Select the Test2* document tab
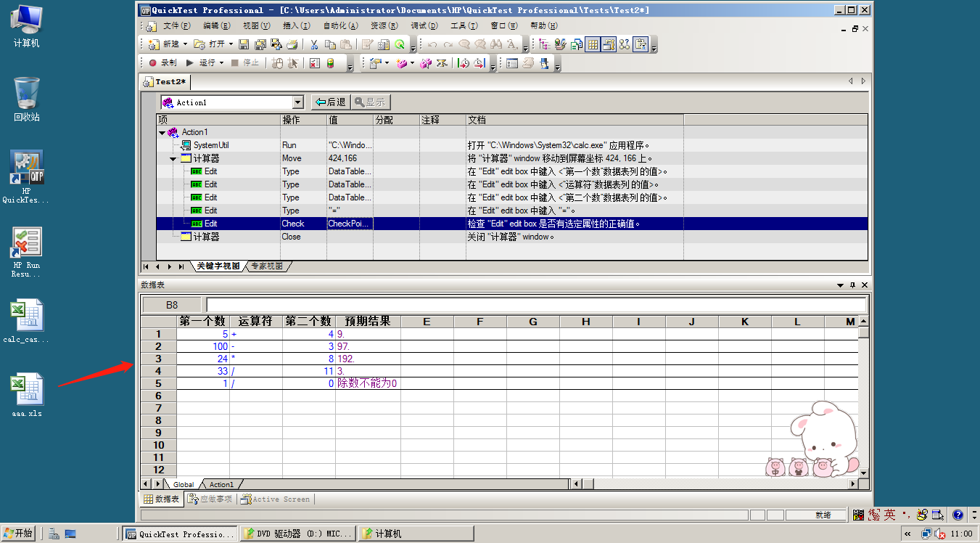 point(165,82)
